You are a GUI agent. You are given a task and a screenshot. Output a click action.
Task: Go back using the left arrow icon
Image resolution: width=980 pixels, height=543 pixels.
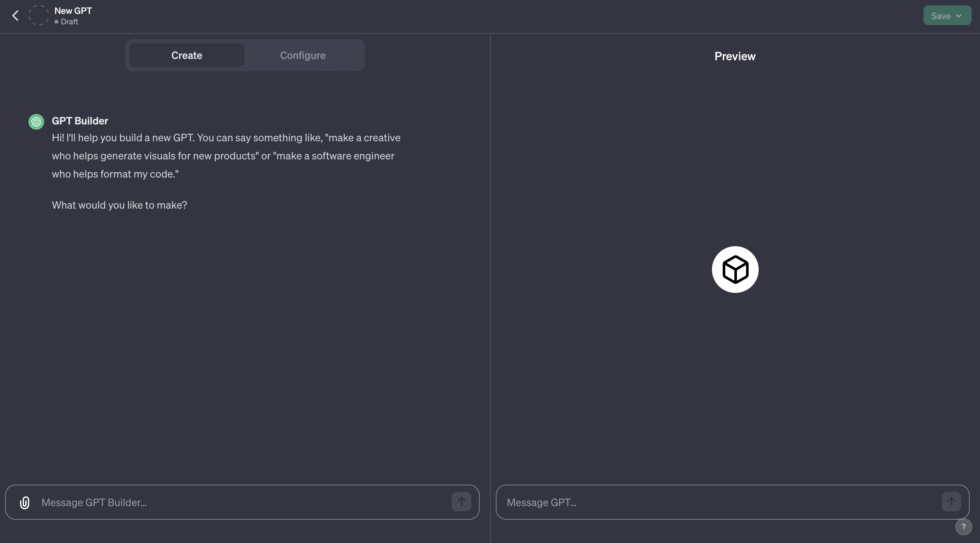15,16
